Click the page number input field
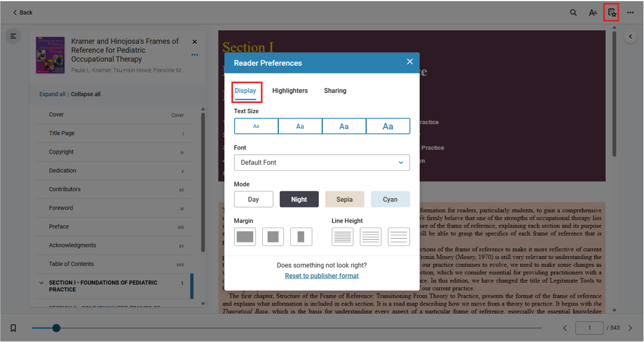Screen dimensions: 644x342 coord(590,328)
